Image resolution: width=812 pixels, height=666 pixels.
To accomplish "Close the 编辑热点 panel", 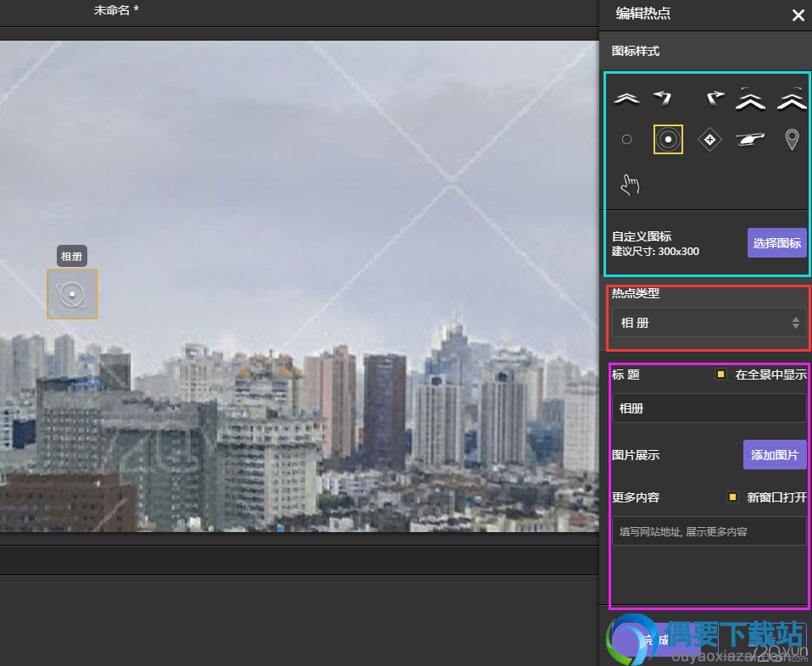I will tap(798, 15).
